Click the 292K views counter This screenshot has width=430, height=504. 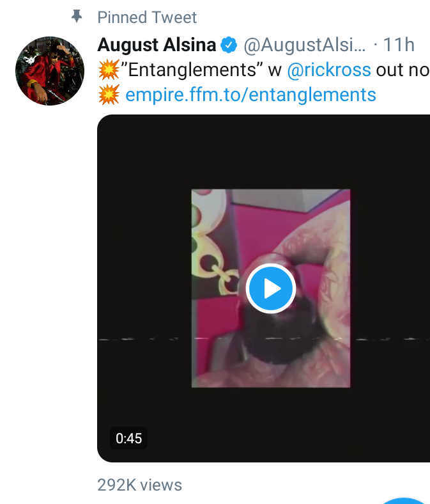click(x=140, y=485)
